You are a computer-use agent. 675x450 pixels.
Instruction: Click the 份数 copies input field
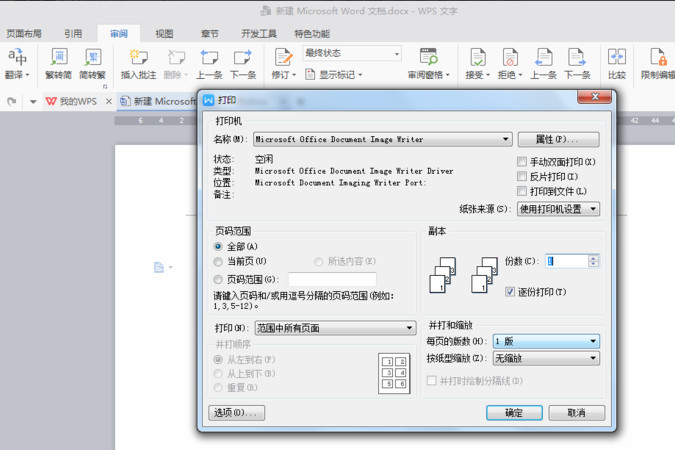coord(567,261)
